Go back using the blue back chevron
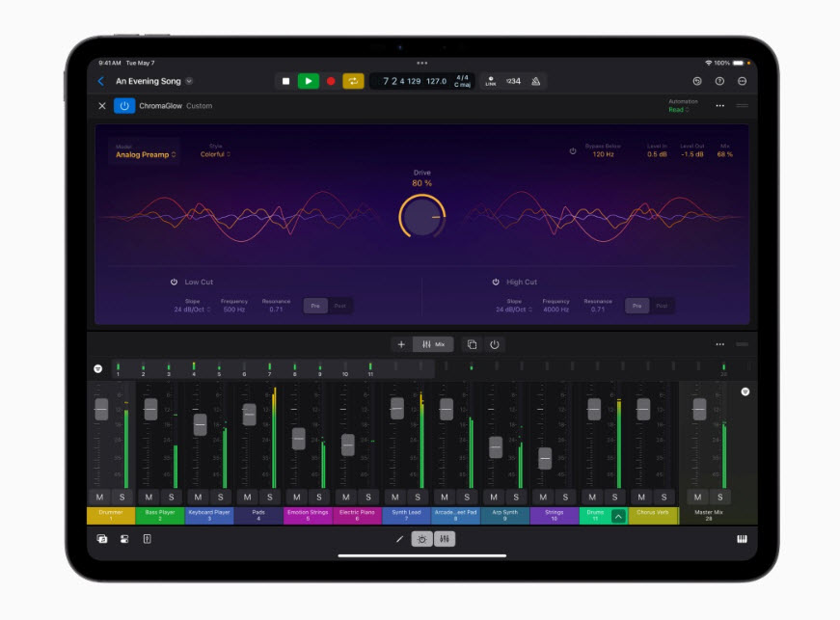The image size is (840, 620). 100,81
